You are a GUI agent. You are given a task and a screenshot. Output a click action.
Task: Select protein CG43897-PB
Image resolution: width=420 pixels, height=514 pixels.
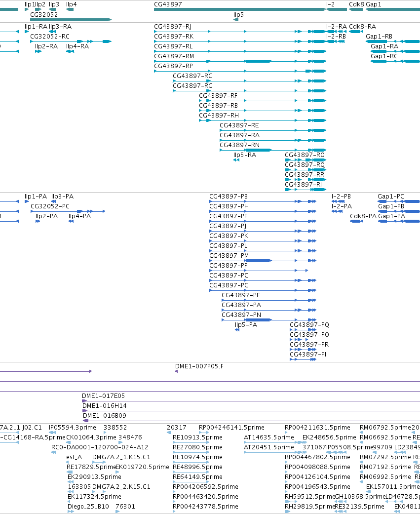tap(229, 197)
